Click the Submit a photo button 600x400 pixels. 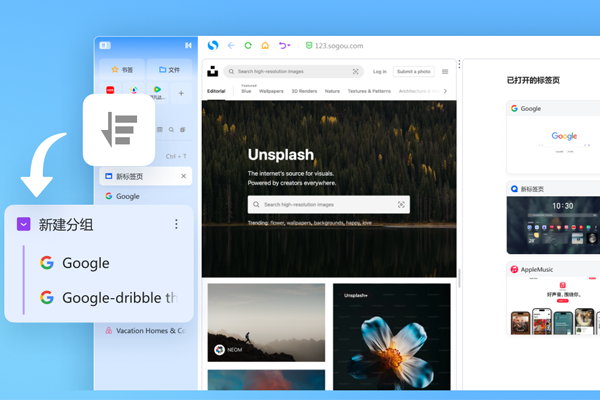pos(413,71)
